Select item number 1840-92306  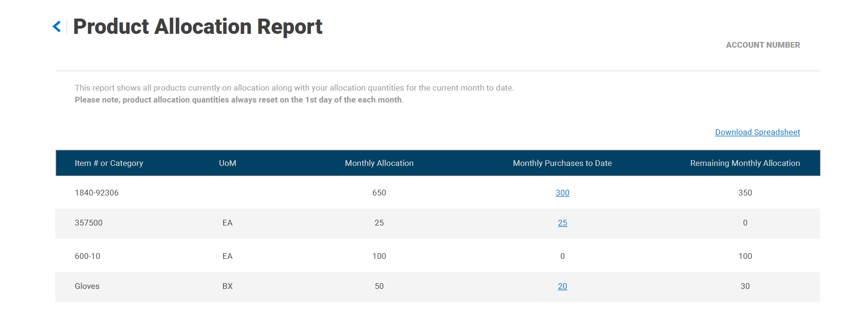pos(97,193)
